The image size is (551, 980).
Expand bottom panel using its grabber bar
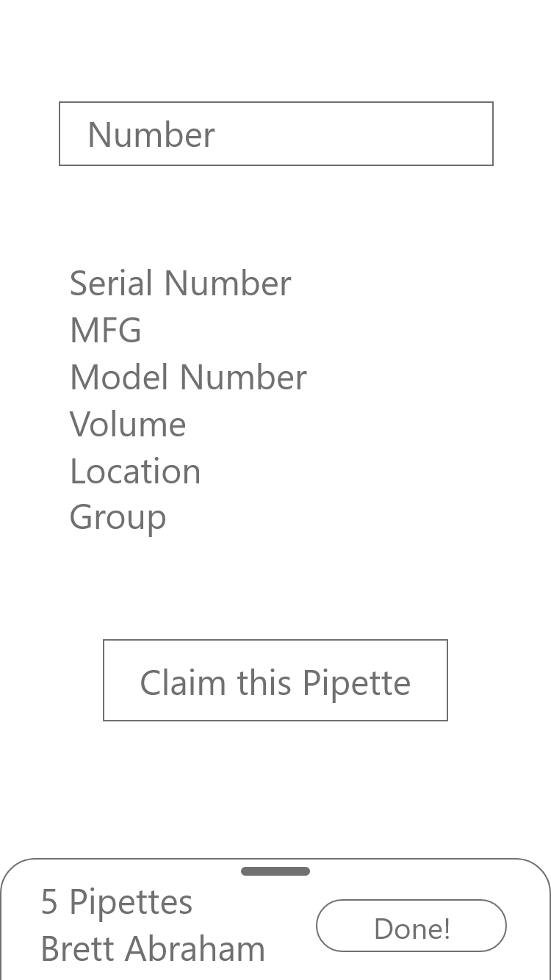point(275,871)
